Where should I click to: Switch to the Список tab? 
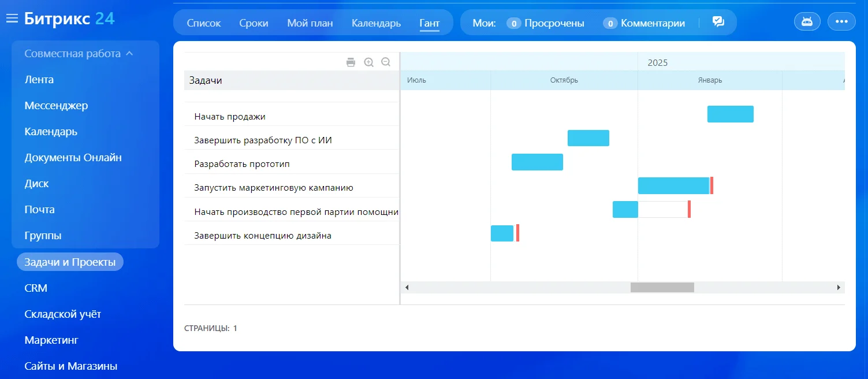tap(204, 23)
